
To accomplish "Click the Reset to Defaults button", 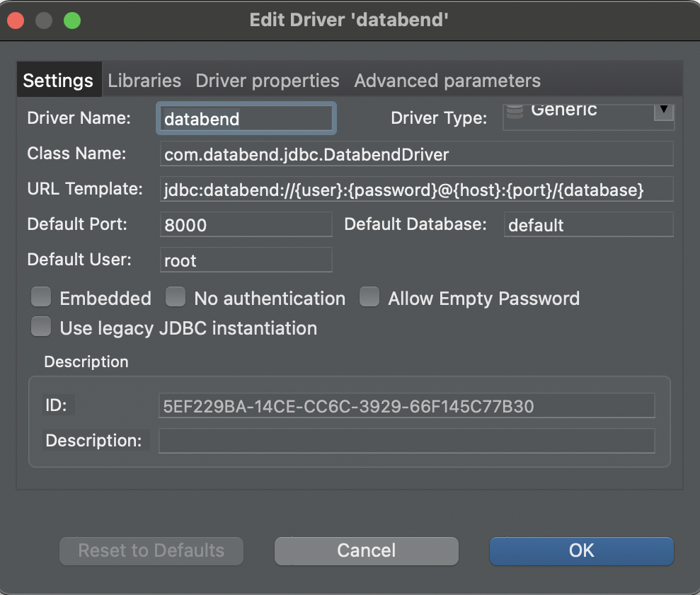I will (x=151, y=550).
